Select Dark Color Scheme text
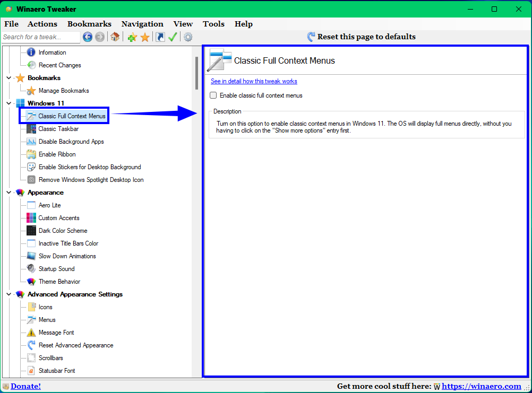The width and height of the screenshot is (532, 393). pos(63,231)
